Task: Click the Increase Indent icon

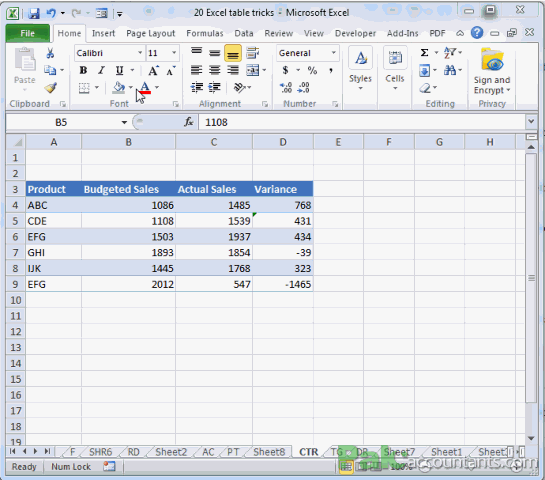Action: 214,88
